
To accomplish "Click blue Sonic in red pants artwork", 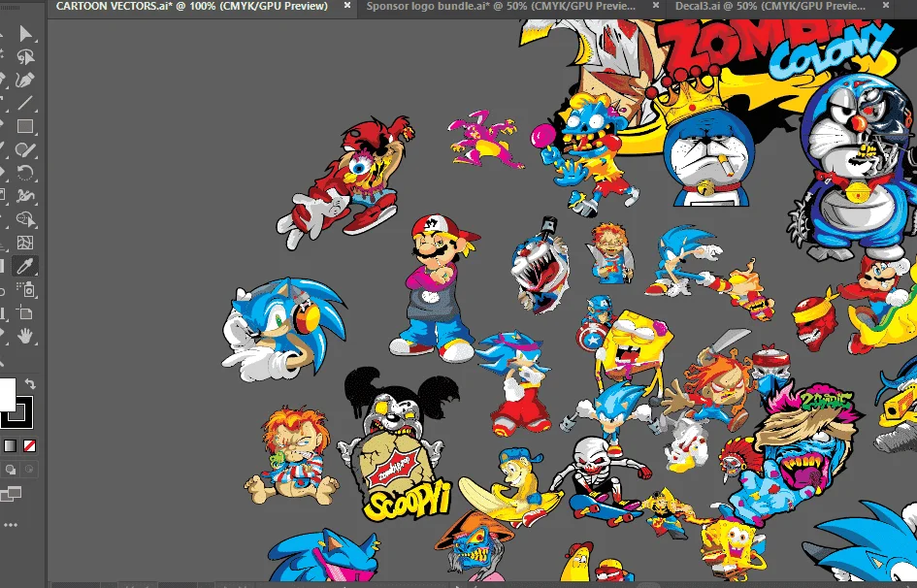I will [514, 383].
